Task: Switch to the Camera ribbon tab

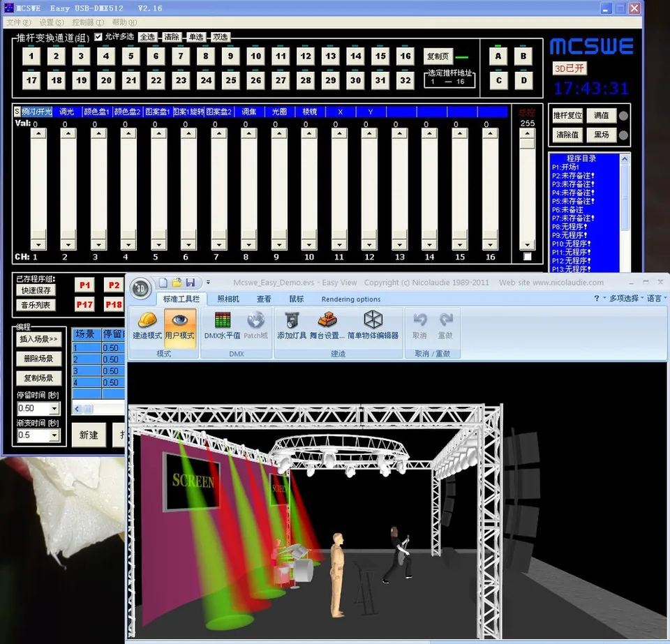Action: point(228,299)
